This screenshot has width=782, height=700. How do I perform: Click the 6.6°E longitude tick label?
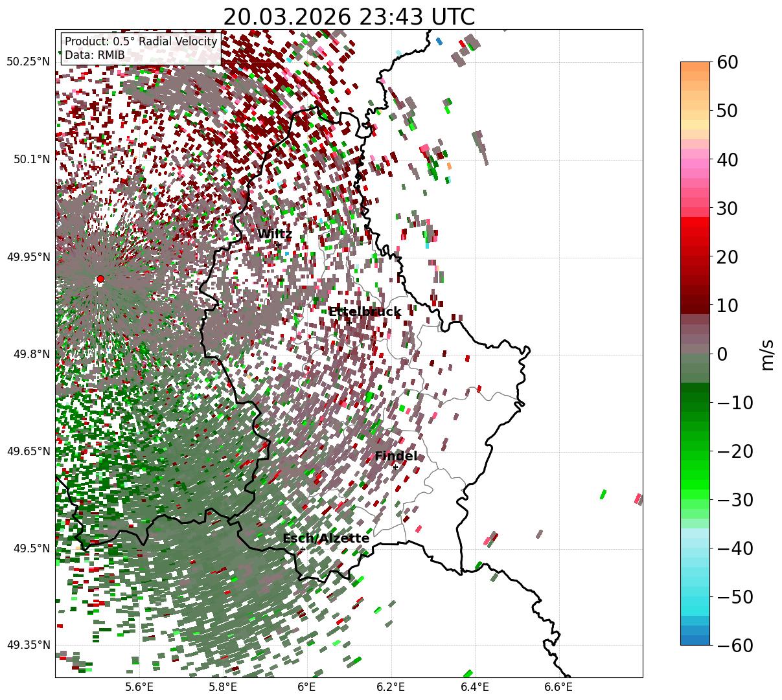[558, 687]
